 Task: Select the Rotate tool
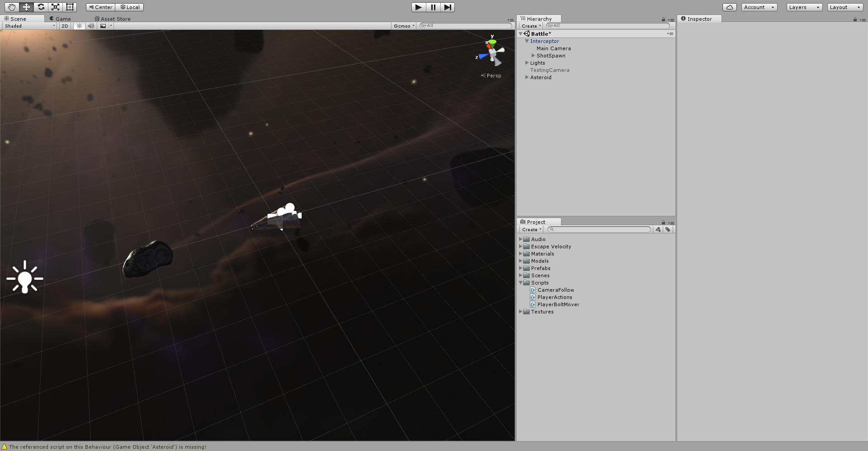[41, 7]
